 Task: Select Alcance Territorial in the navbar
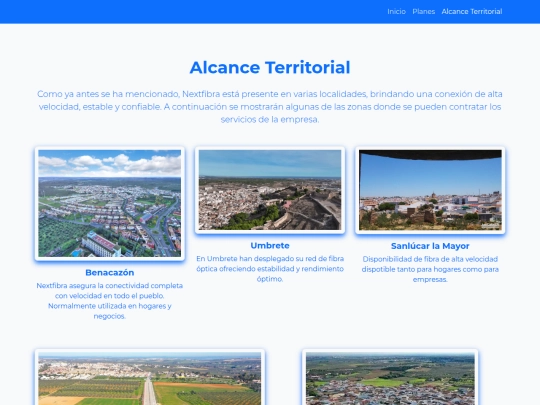tap(472, 12)
